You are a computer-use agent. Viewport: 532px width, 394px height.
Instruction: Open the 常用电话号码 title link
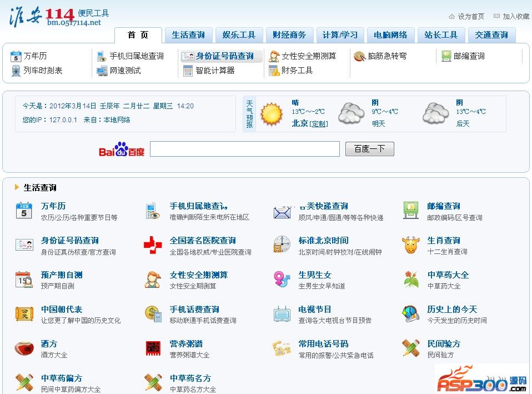[323, 344]
